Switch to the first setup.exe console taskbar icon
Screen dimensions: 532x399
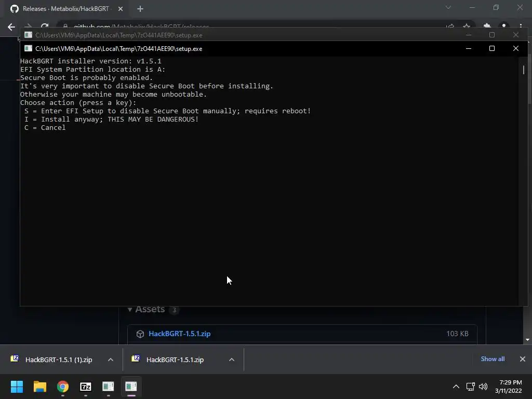[108, 387]
